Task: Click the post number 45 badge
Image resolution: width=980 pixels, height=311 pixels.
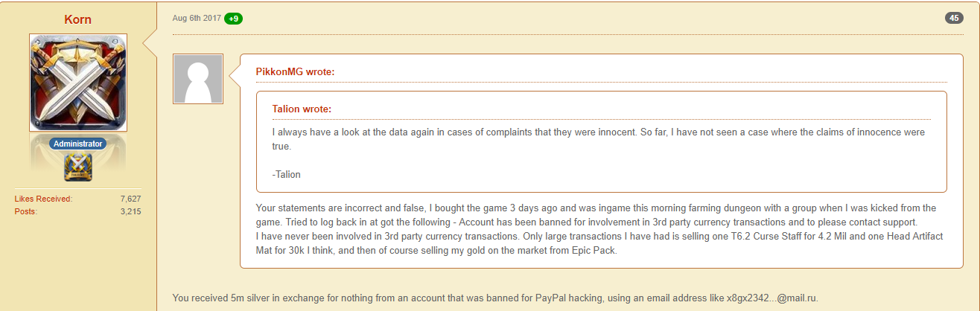Action: 954,19
